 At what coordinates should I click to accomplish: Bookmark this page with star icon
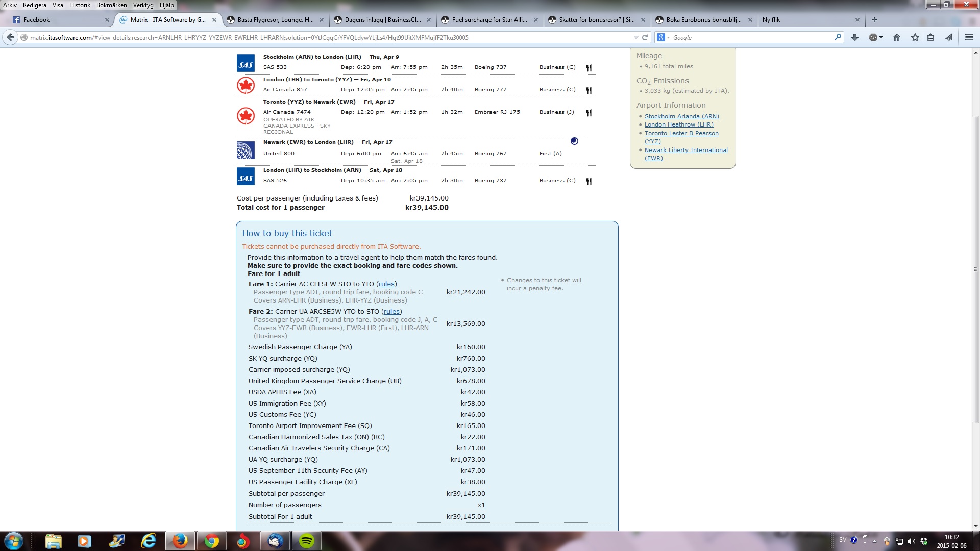coord(915,37)
